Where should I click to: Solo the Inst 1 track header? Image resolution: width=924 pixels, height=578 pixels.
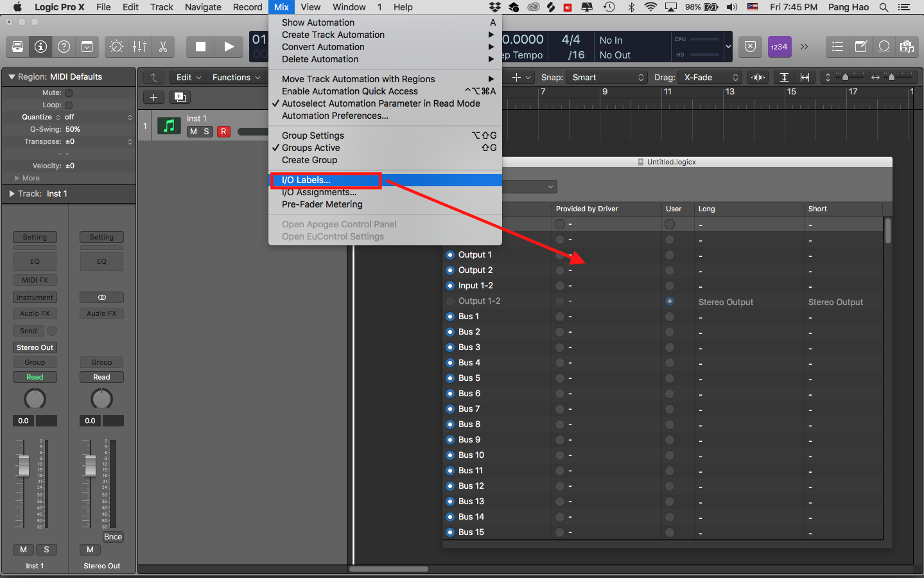tap(206, 131)
